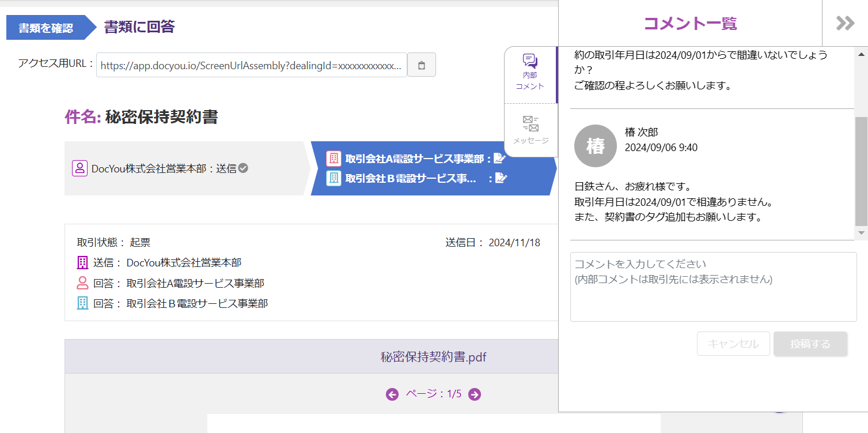
Task: Click the sent checkmark icon after 送信
Action: tap(243, 168)
